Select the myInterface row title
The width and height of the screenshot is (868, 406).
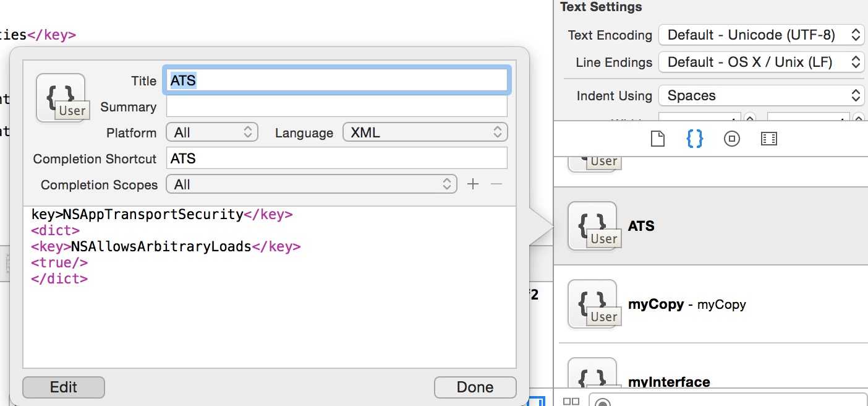click(x=669, y=382)
